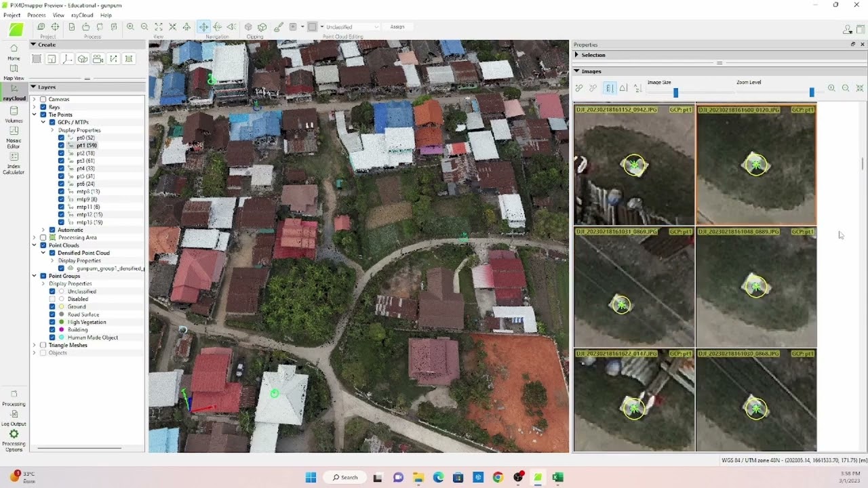Expand the Automatic tie points node
Viewport: 868px width, 488px height.
(x=43, y=230)
